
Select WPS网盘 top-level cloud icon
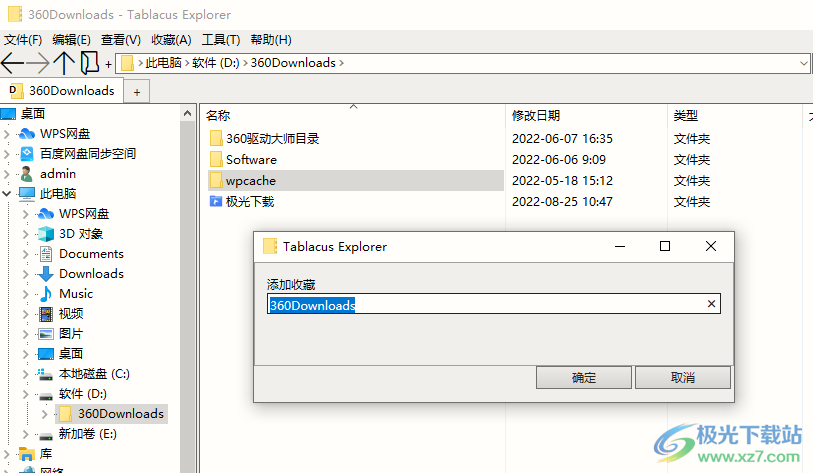(x=26, y=134)
